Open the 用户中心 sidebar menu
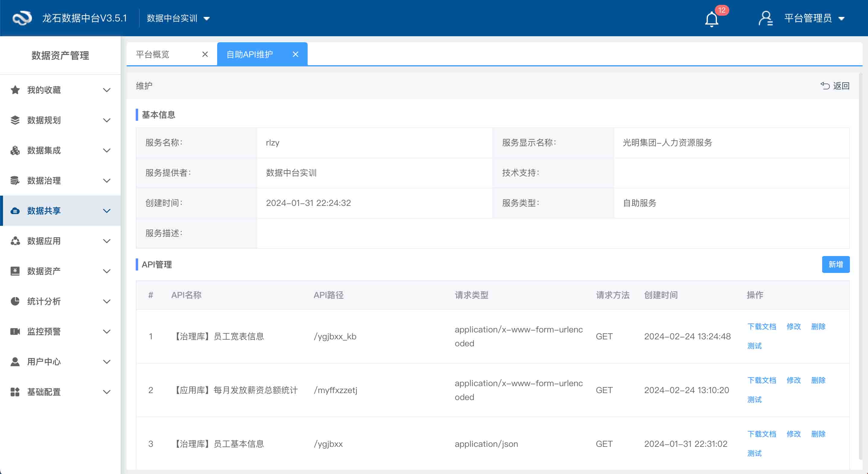868x474 pixels. (x=60, y=362)
